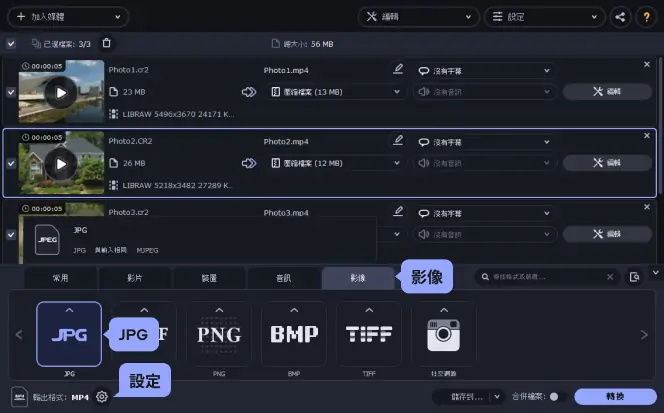The image size is (664, 413).
Task: Uncheck the Photo3.cr2 checkbox
Action: (x=11, y=234)
